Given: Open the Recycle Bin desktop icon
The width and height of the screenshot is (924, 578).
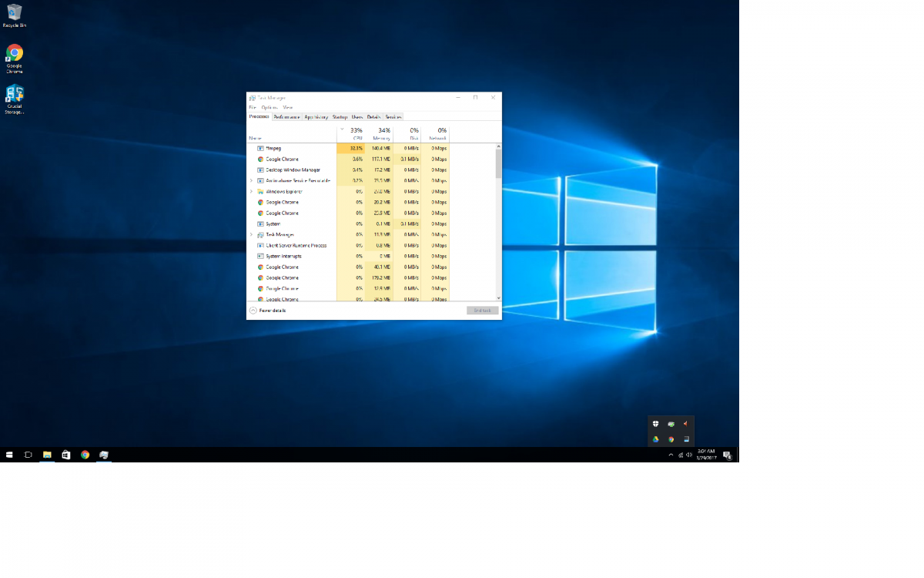Looking at the screenshot, I should [x=14, y=13].
